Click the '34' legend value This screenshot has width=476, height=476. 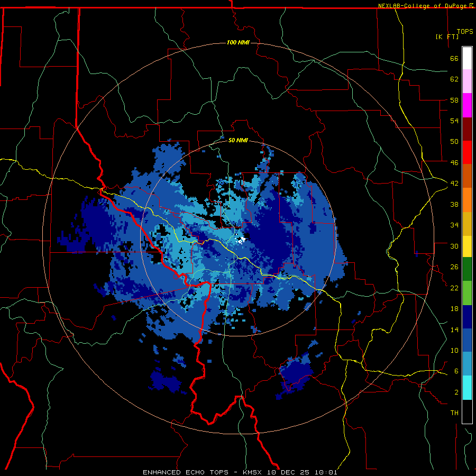[x=454, y=225]
